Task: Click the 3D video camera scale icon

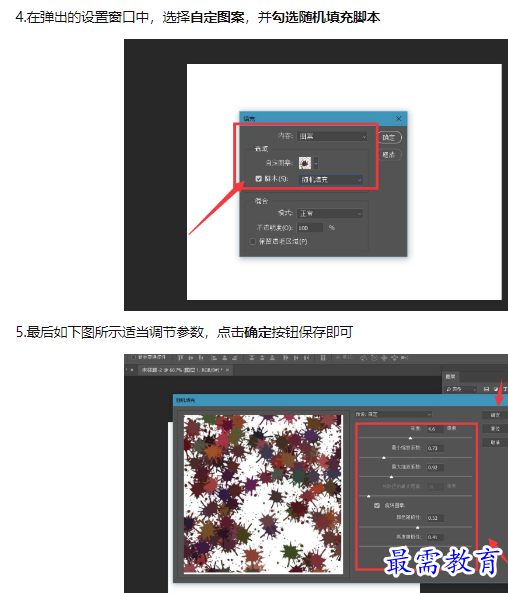Action: click(404, 357)
